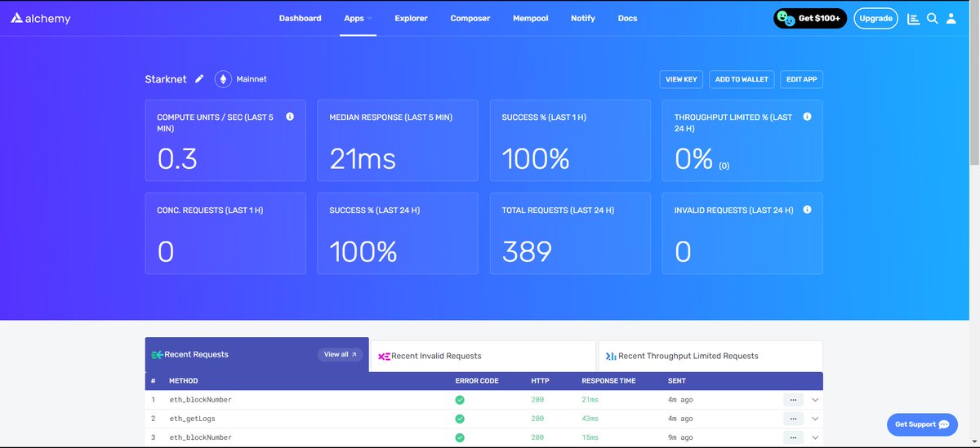Click the Add to Wallet button
This screenshot has width=980, height=448.
pos(742,79)
